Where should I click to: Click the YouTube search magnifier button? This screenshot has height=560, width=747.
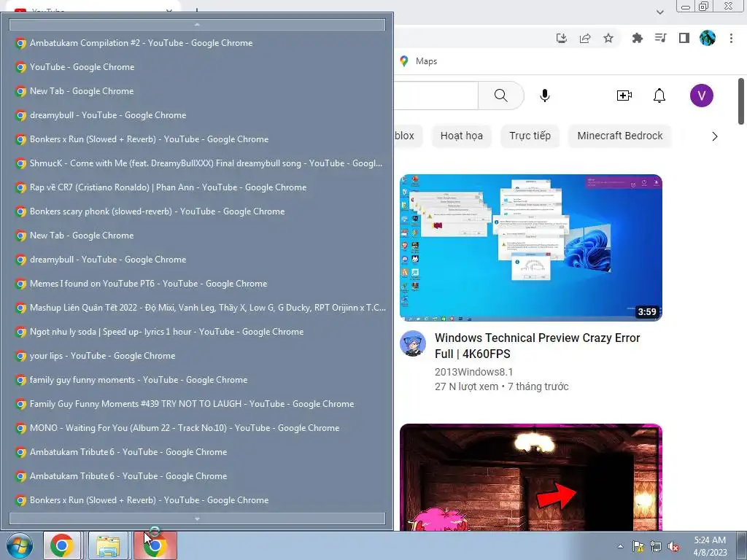point(500,96)
